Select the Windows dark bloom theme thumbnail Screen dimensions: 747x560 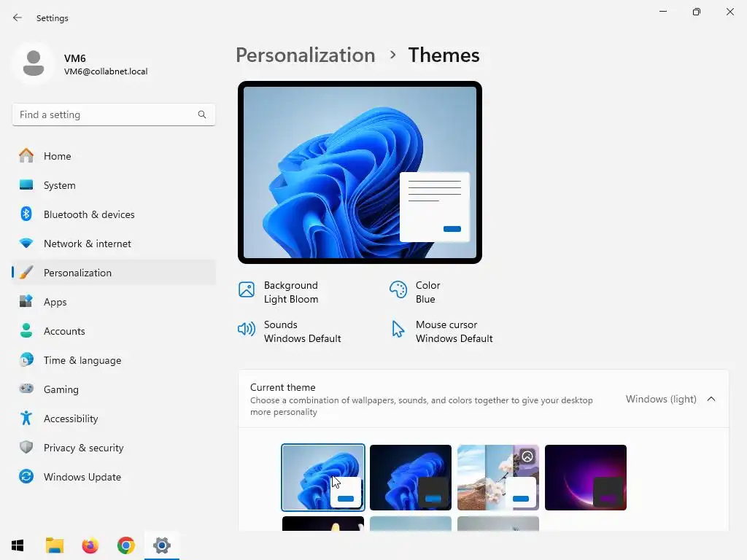tap(411, 478)
